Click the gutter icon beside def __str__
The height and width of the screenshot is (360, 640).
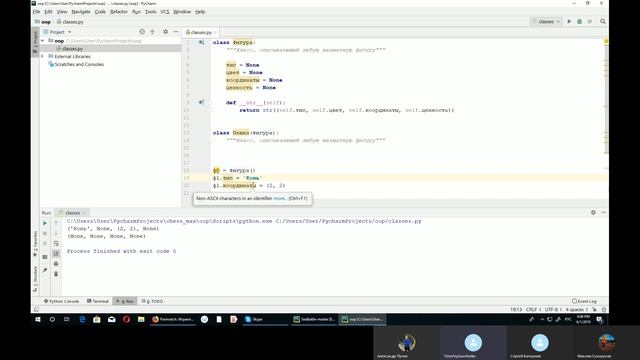(201, 102)
